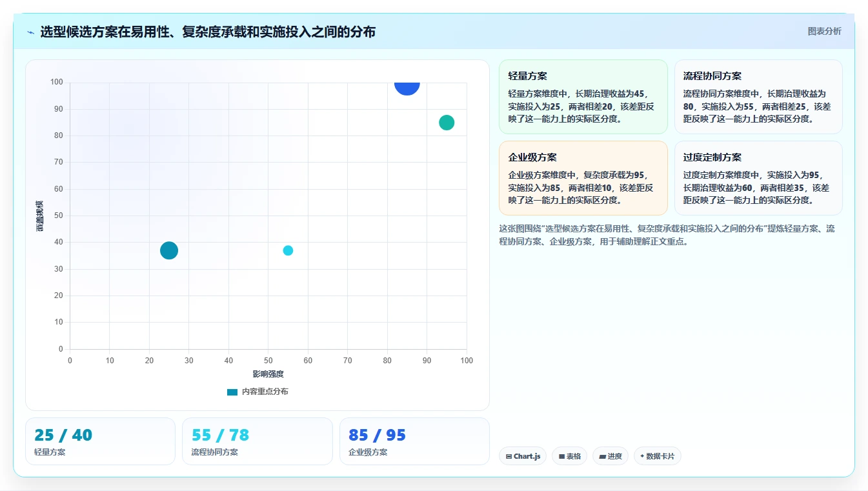Click the 55 / 78 流程协同方案 stat card

(257, 441)
